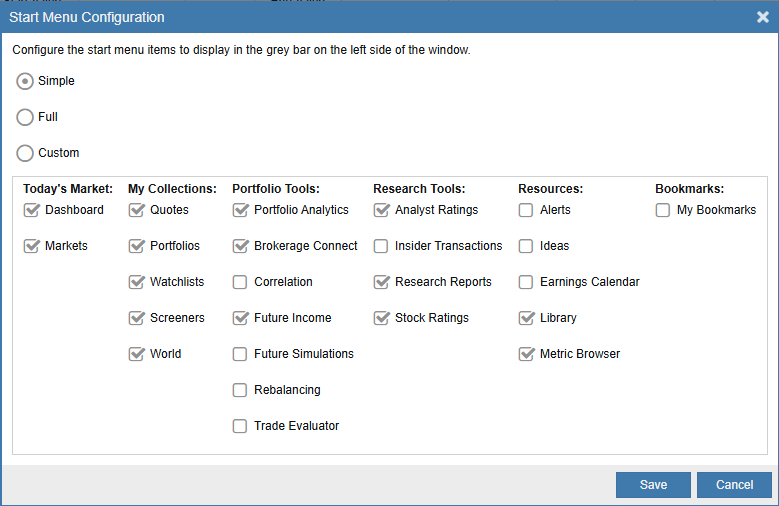Toggle Portfolio Analytics checkbox
779x506 pixels.
pos(240,210)
